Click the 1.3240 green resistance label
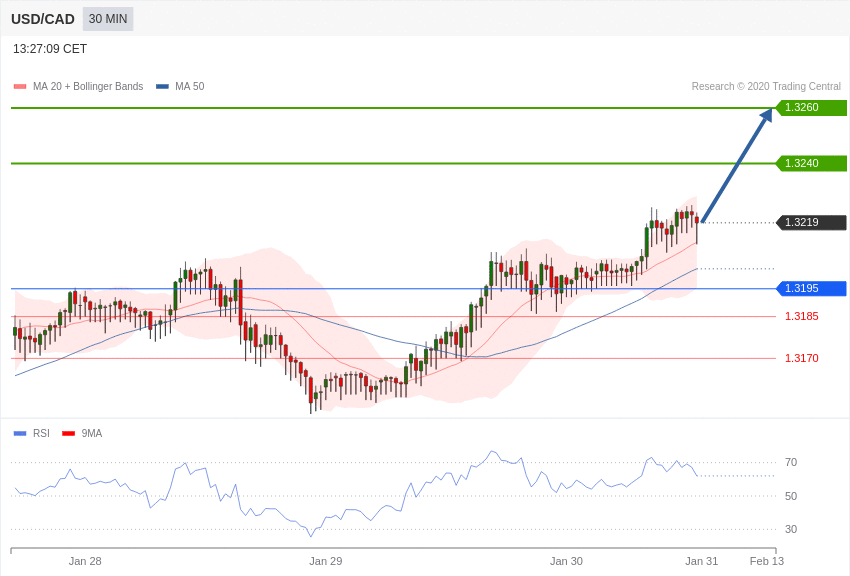850x576 pixels. (812, 163)
